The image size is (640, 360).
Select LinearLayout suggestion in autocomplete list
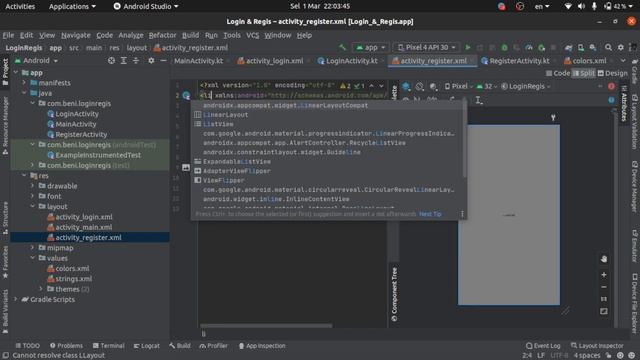[x=329, y=115]
